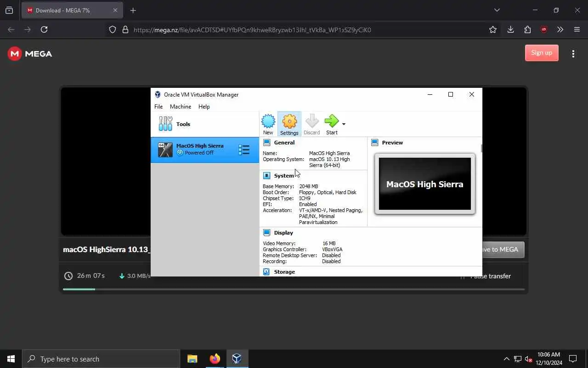Click the uBlock Origin extension icon

tap(544, 29)
